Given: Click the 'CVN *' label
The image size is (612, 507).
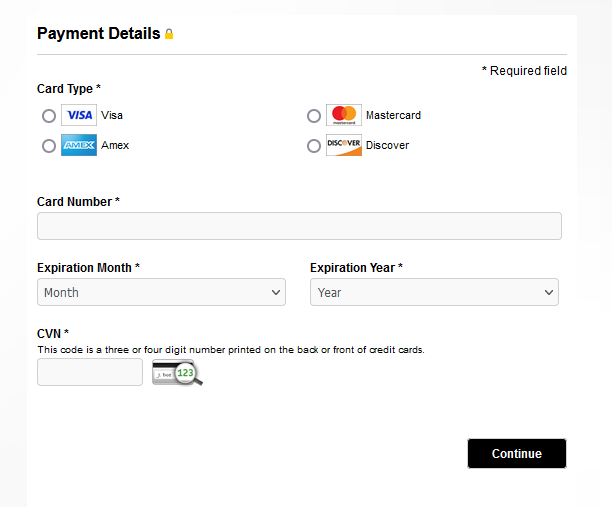Looking at the screenshot, I should [x=53, y=334].
